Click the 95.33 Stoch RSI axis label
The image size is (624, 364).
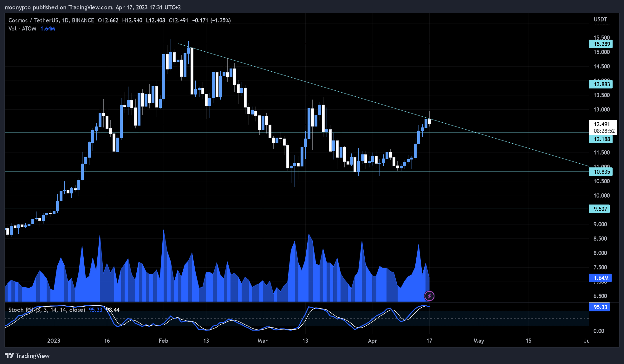tap(599, 307)
